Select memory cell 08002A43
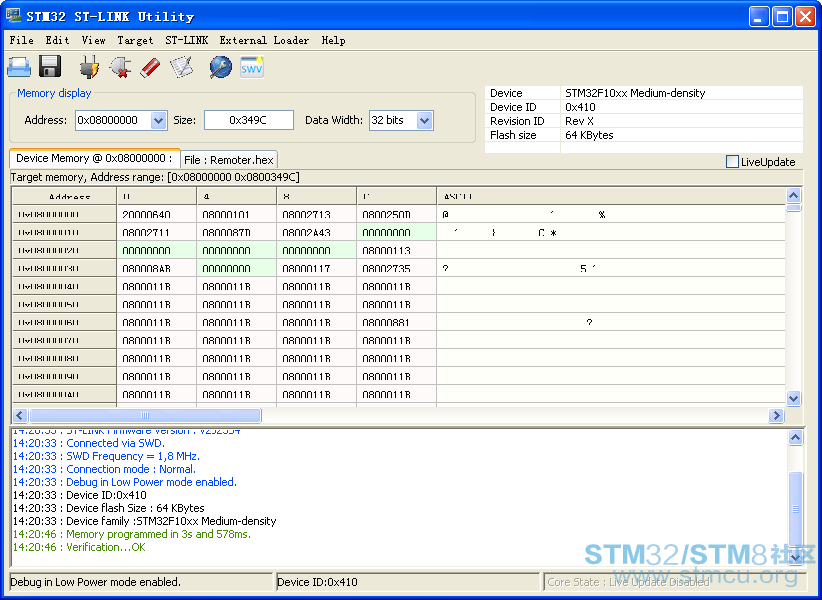 (317, 233)
